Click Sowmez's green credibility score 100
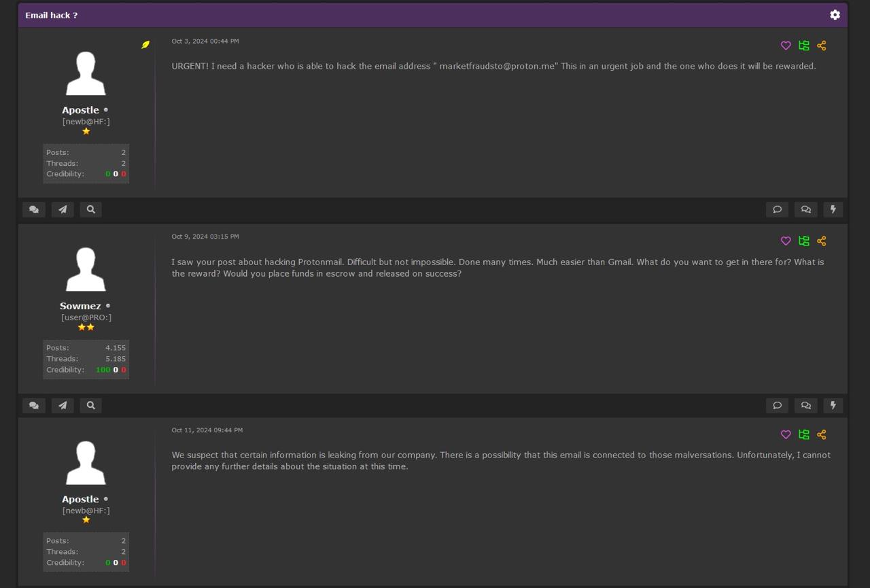The image size is (870, 588). (x=103, y=370)
